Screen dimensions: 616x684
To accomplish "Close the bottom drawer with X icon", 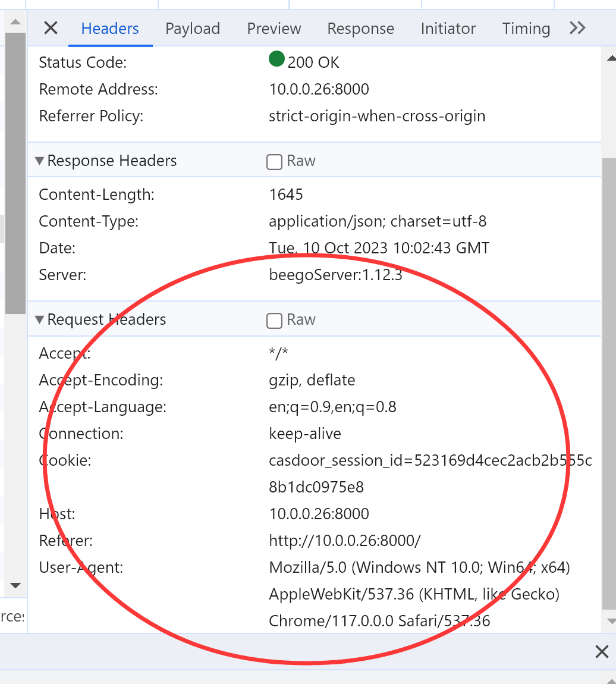I will pyautogui.click(x=602, y=652).
